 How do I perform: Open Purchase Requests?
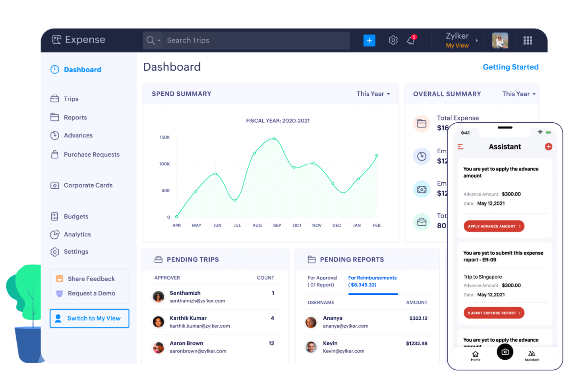[92, 154]
